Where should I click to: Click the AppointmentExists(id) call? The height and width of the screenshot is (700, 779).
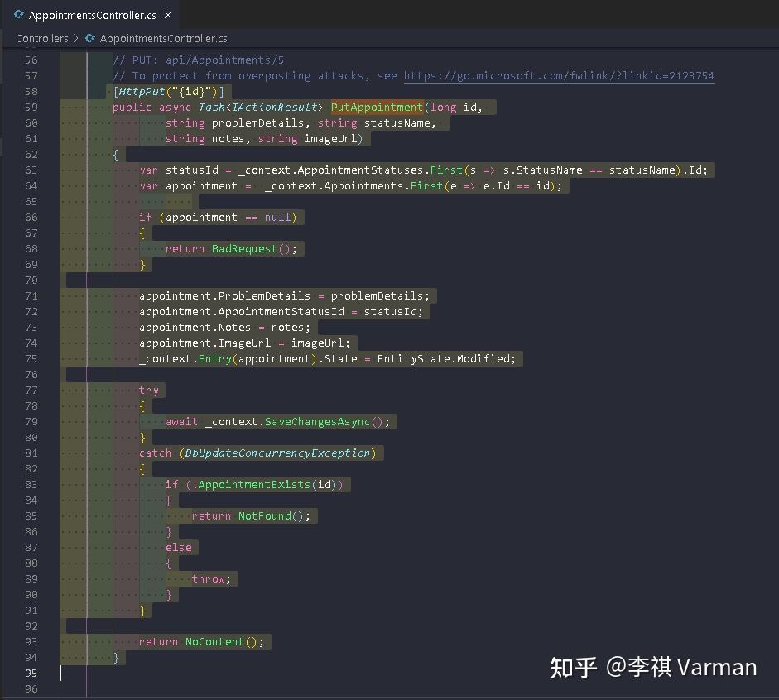click(267, 485)
